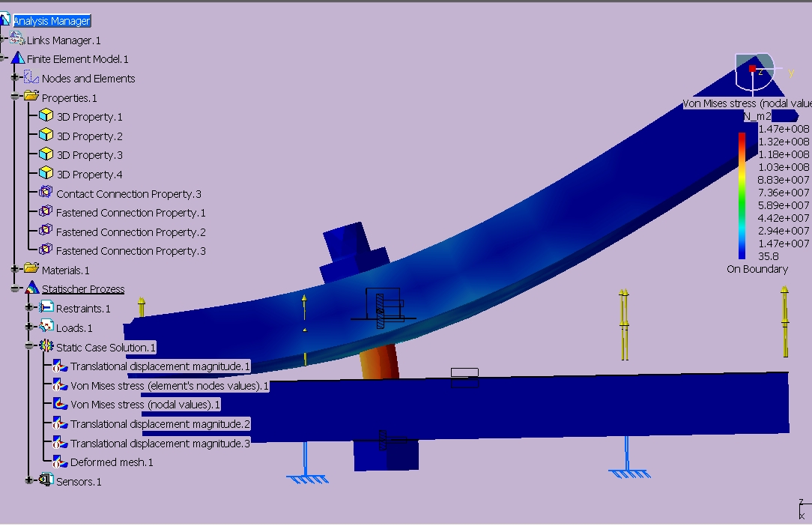
Task: Click the Statischer Prozess case icon
Action: point(32,287)
